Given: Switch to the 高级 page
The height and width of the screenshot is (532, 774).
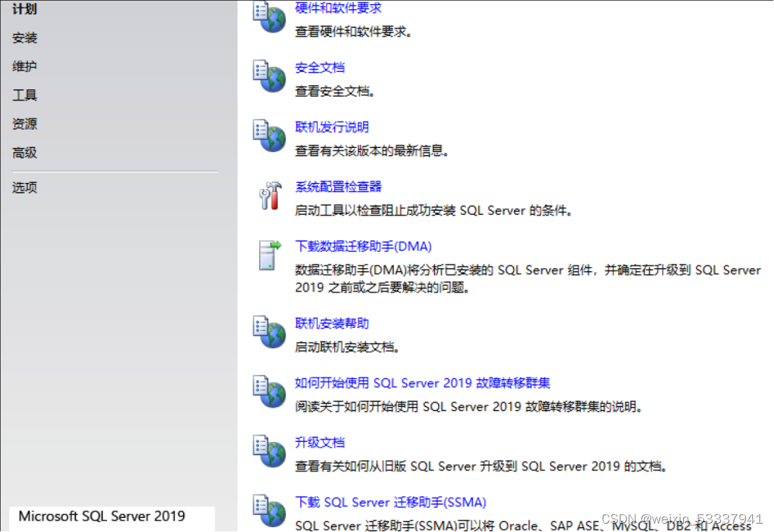Looking at the screenshot, I should (x=24, y=153).
